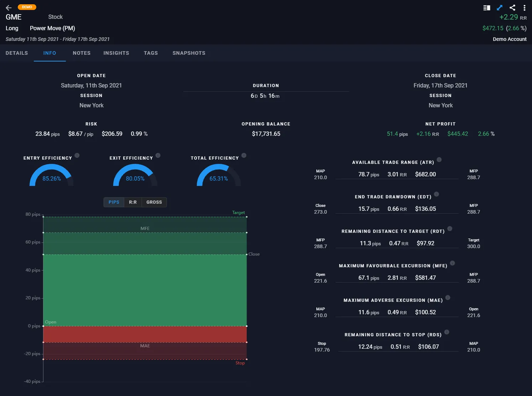Click the risk amount $206.59
532x396 pixels.
pyautogui.click(x=112, y=134)
